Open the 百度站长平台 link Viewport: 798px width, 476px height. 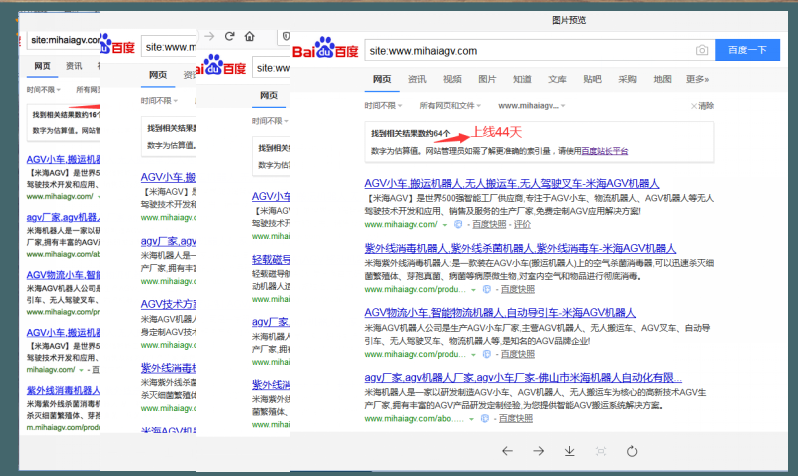point(605,150)
